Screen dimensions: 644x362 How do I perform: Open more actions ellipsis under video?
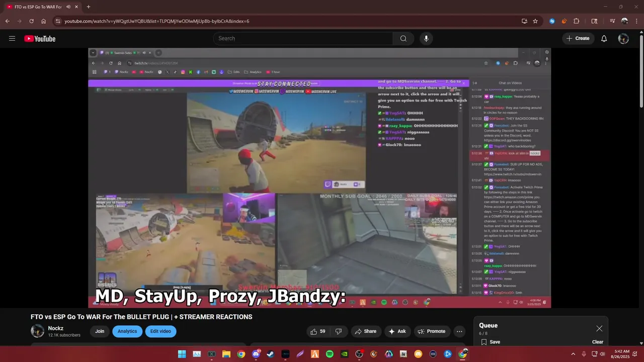click(459, 331)
